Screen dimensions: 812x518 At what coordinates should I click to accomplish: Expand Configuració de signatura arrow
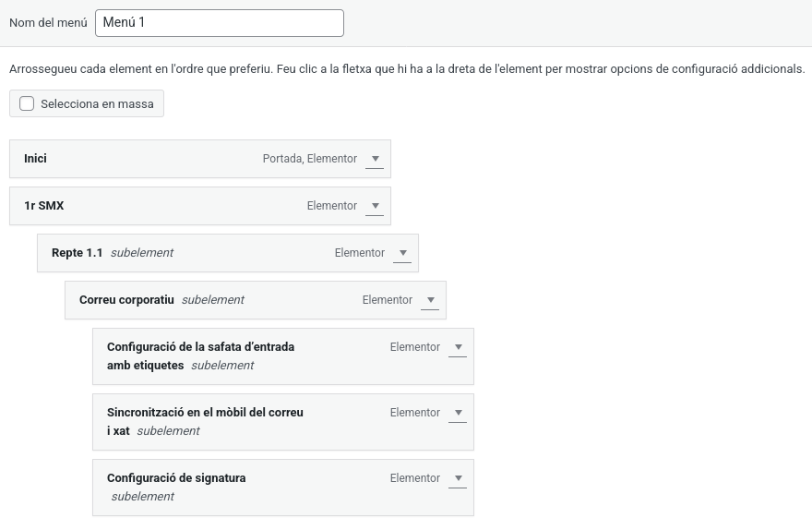458,478
